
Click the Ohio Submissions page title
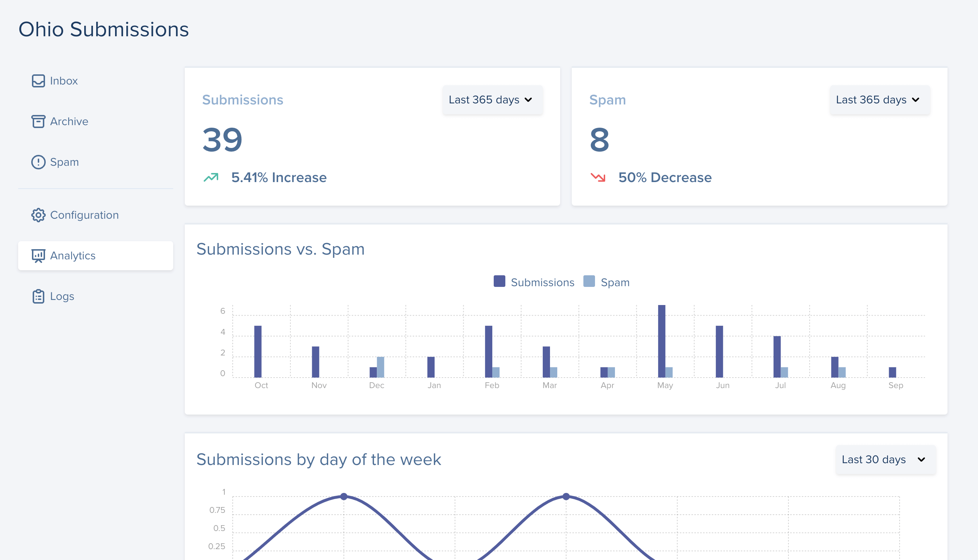tap(103, 29)
